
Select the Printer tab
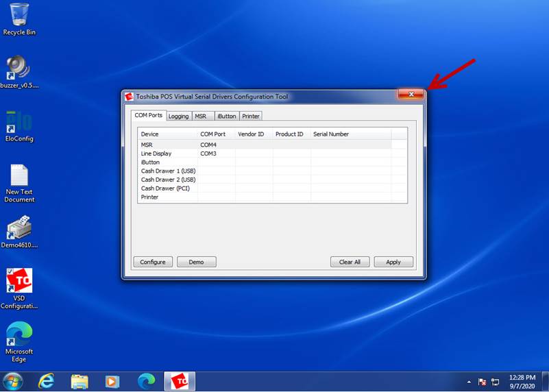(251, 116)
